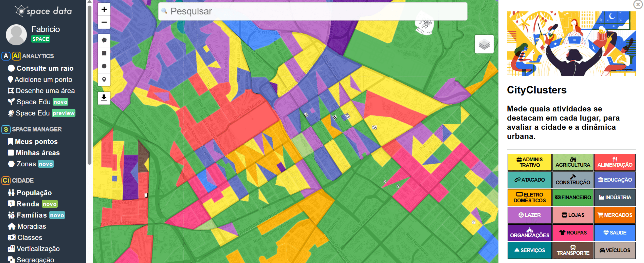
Task: Expand the Space Manager section header
Action: pos(36,129)
